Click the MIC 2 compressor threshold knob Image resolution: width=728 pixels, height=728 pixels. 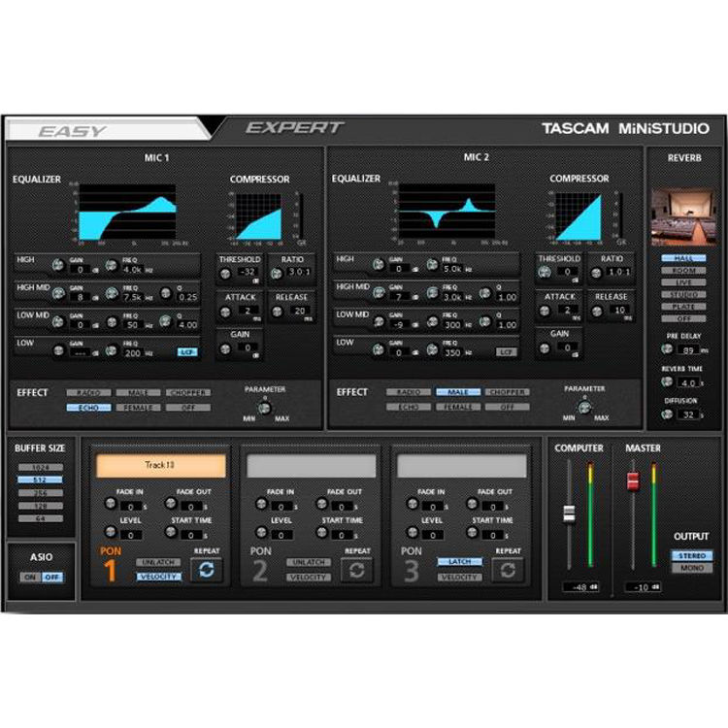[x=545, y=273]
